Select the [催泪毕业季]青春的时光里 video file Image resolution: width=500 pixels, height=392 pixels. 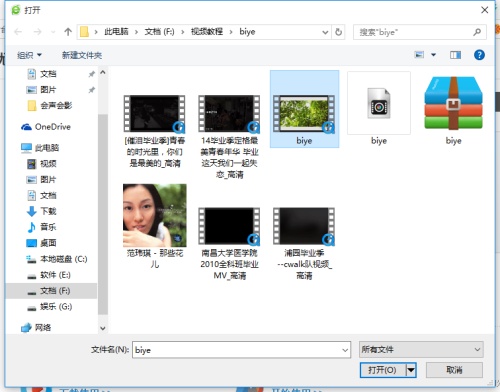[154, 131]
